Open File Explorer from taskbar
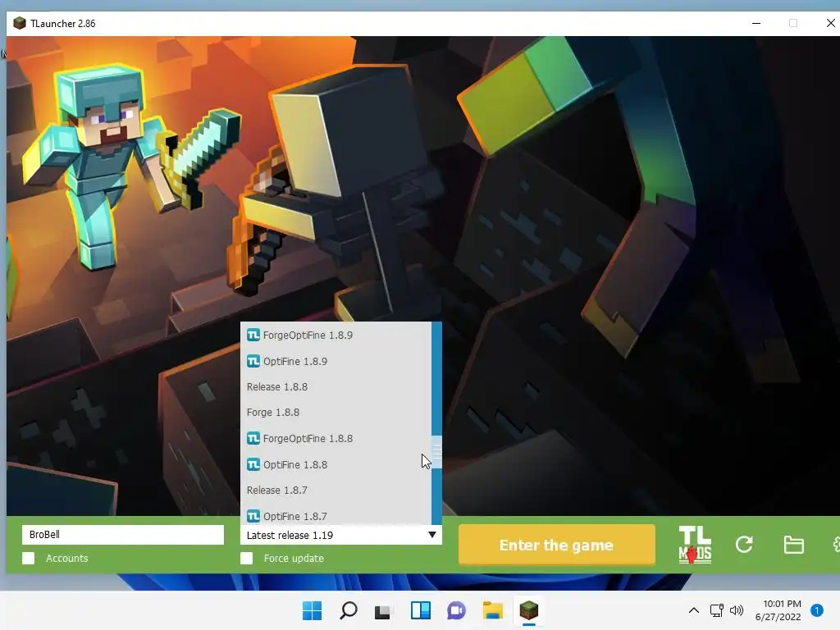Viewport: 840px width, 630px height. tap(493, 610)
